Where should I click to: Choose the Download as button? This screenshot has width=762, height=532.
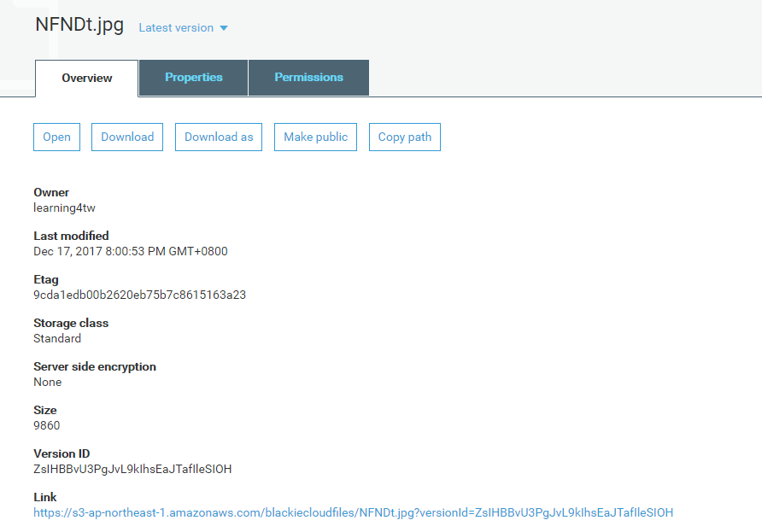click(x=219, y=137)
